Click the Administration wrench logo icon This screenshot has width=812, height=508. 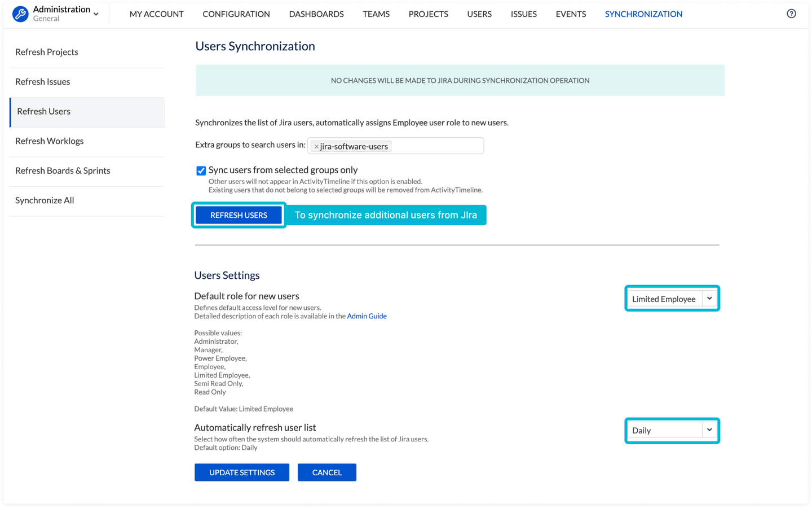tap(20, 14)
